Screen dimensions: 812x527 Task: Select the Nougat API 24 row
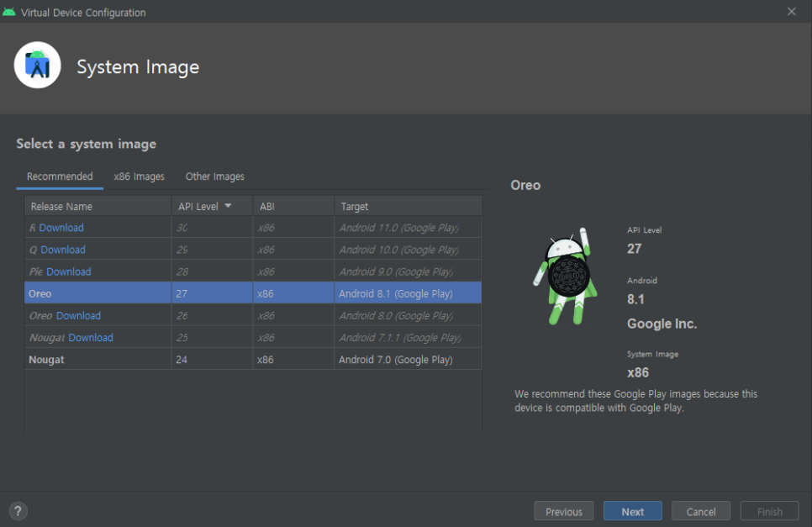[253, 359]
